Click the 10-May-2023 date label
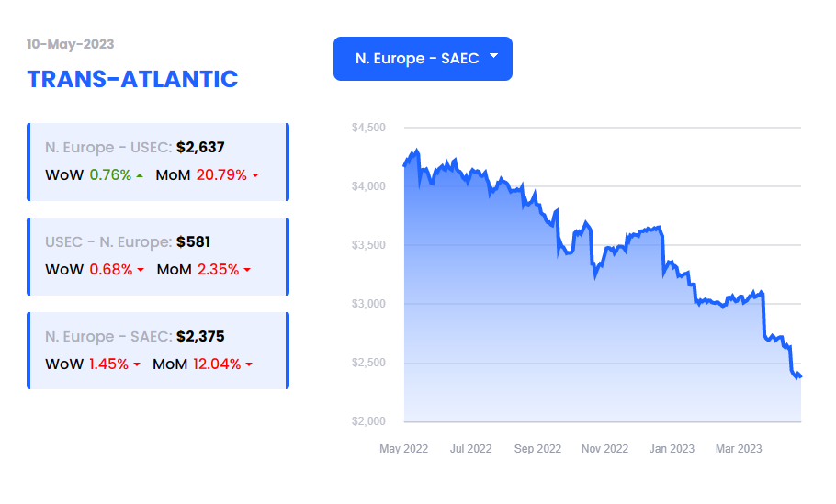Viewport: 836px width, 504px height. pyautogui.click(x=71, y=44)
